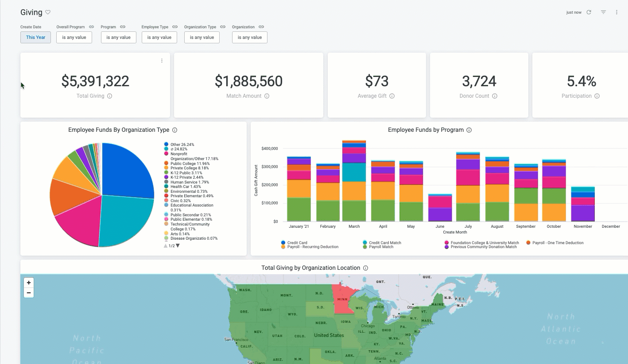This screenshot has height=364, width=628.
Task: Open the Employee Type 'is any value' filter
Action: pyautogui.click(x=159, y=37)
